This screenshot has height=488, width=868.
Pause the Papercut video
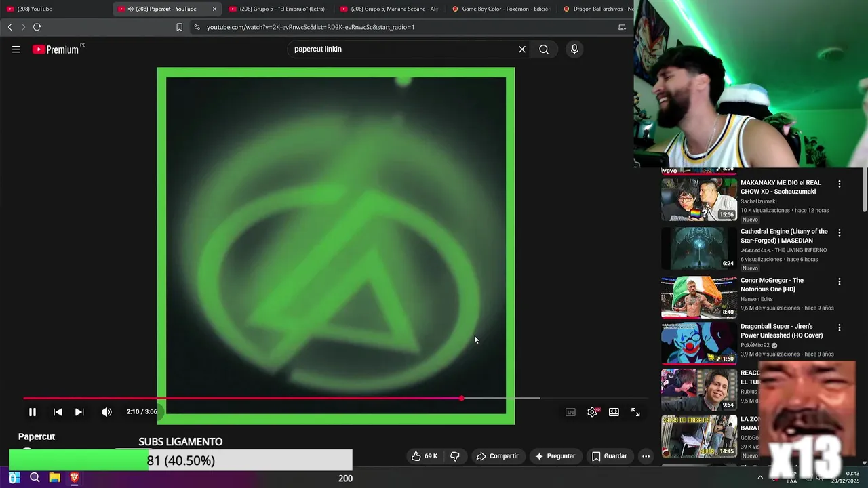tap(33, 412)
